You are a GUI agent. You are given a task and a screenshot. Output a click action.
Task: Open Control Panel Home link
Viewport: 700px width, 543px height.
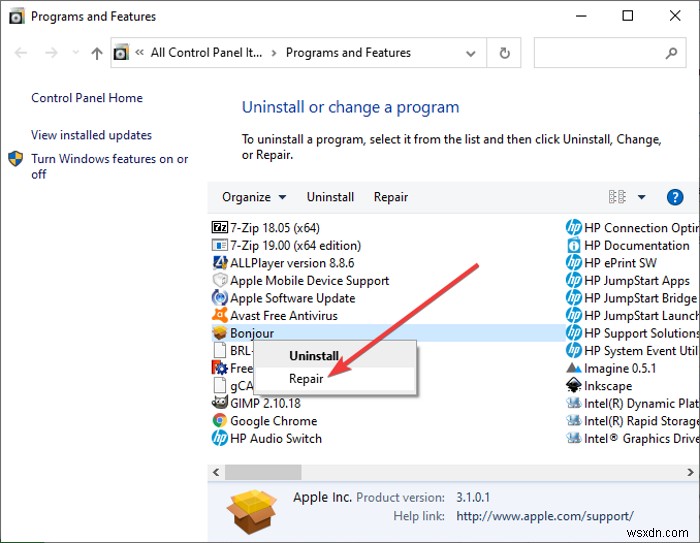[x=87, y=98]
